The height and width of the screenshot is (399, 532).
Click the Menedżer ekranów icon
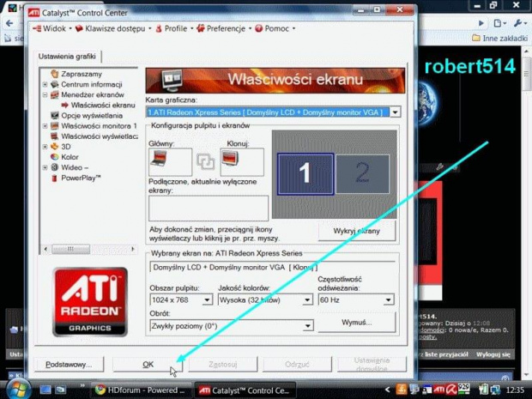[55, 94]
